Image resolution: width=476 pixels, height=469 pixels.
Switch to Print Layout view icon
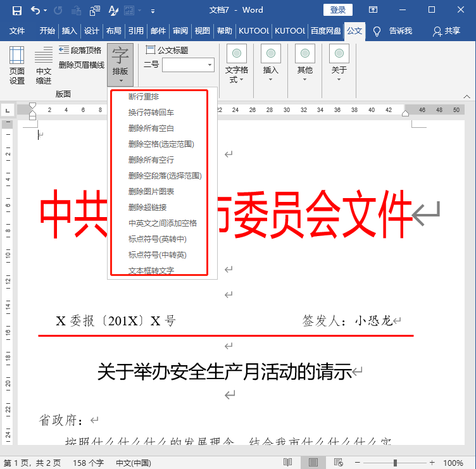click(313, 462)
